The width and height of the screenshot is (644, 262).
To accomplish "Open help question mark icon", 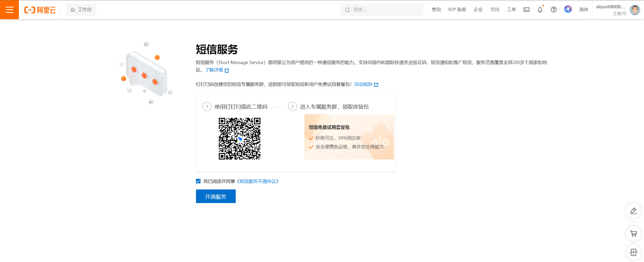I will pos(554,10).
